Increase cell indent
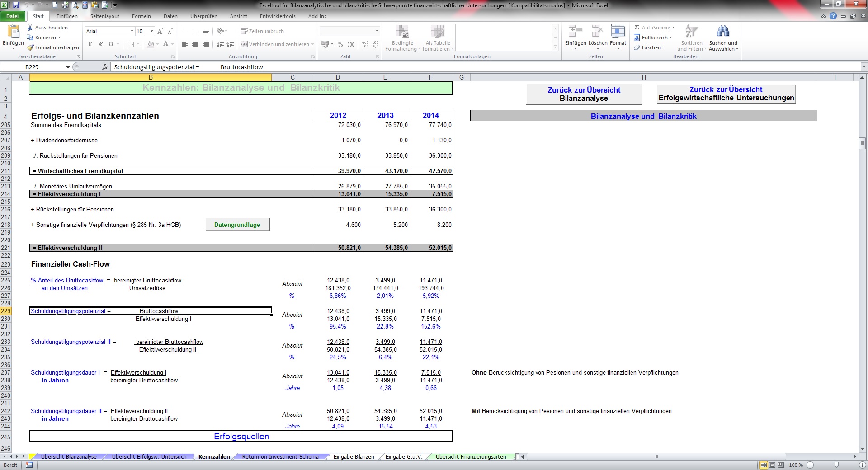The image size is (868, 470). click(x=231, y=44)
